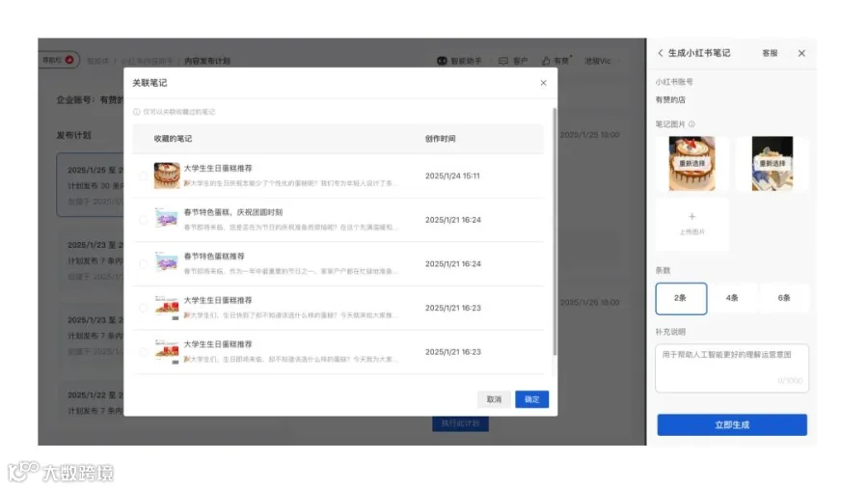The width and height of the screenshot is (868, 489).
Task: Click note title 春节特色蛋糕推荐
Action: pyautogui.click(x=214, y=256)
